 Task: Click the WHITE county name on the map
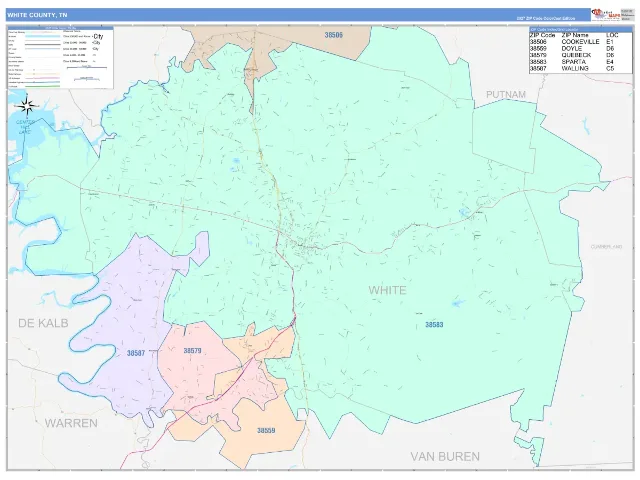tap(387, 290)
